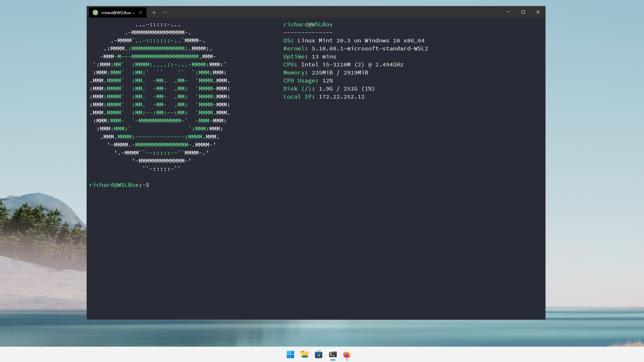This screenshot has width=644, height=362.
Task: Click the new tab plus button in terminal
Action: [x=153, y=12]
